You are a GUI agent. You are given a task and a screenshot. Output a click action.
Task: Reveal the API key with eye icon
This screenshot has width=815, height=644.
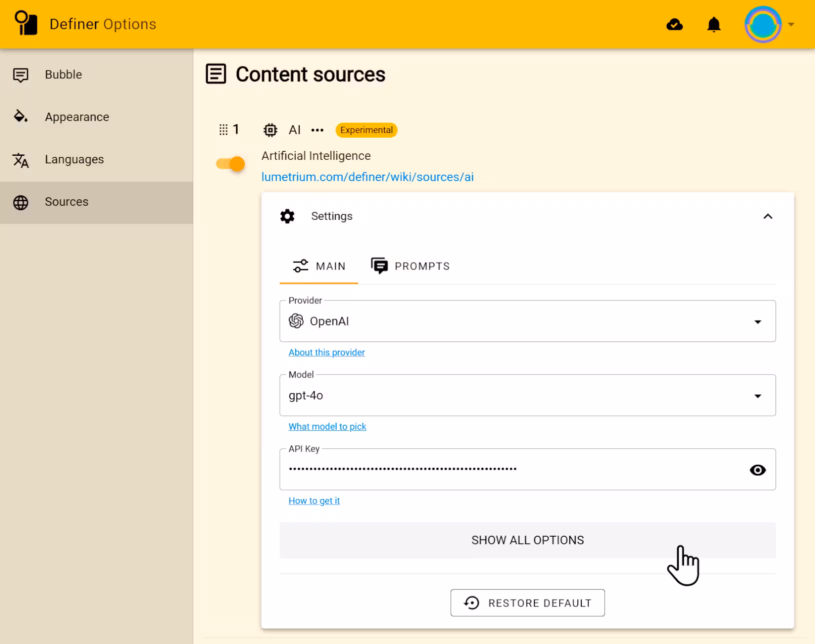(x=758, y=470)
